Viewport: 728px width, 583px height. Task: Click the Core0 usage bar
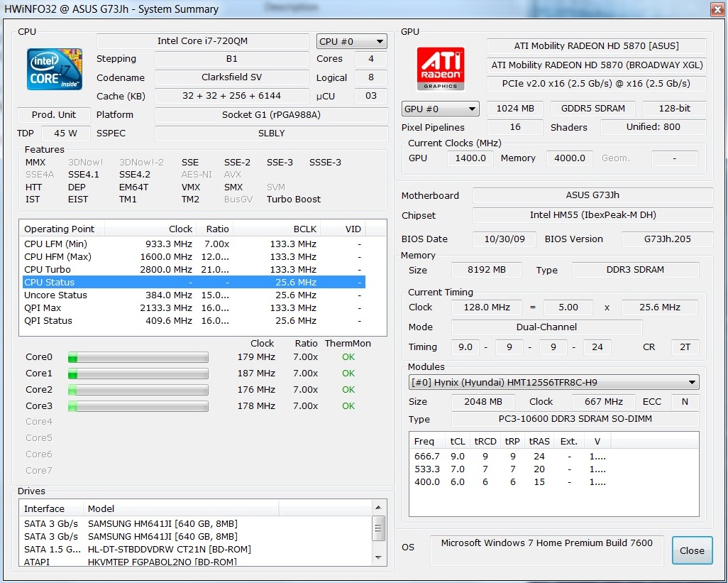[x=138, y=357]
